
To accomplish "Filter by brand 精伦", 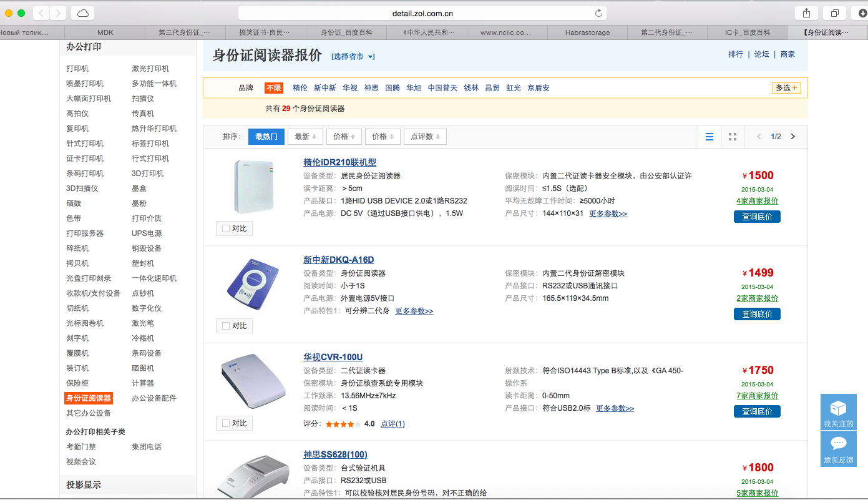I will pyautogui.click(x=300, y=88).
